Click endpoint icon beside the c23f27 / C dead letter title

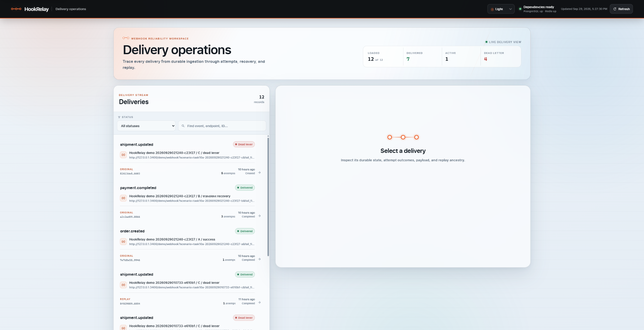click(x=123, y=155)
